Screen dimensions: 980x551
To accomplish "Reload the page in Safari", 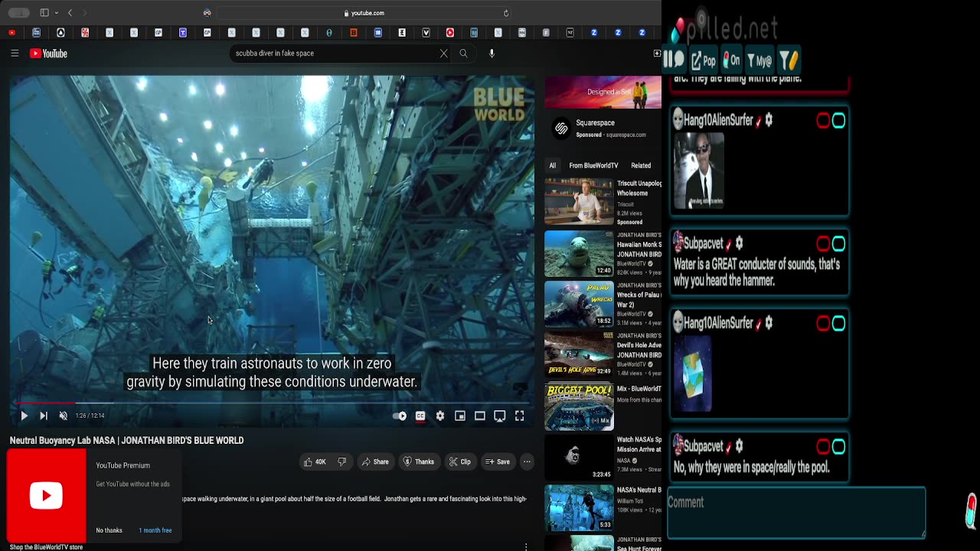I will (x=505, y=13).
